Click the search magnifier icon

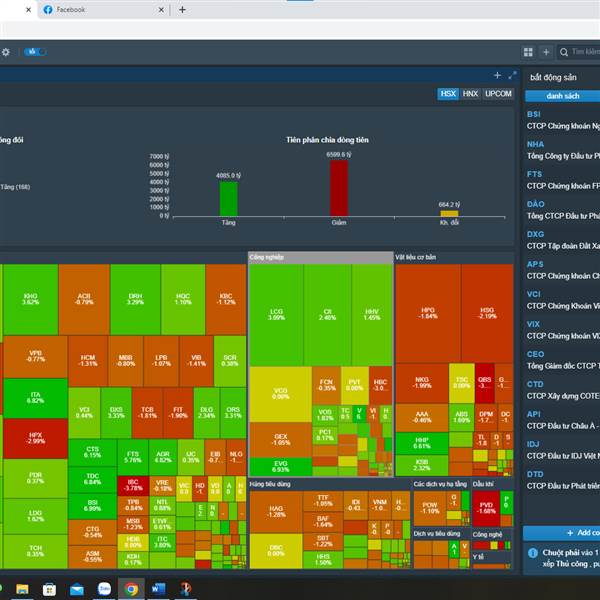click(564, 52)
